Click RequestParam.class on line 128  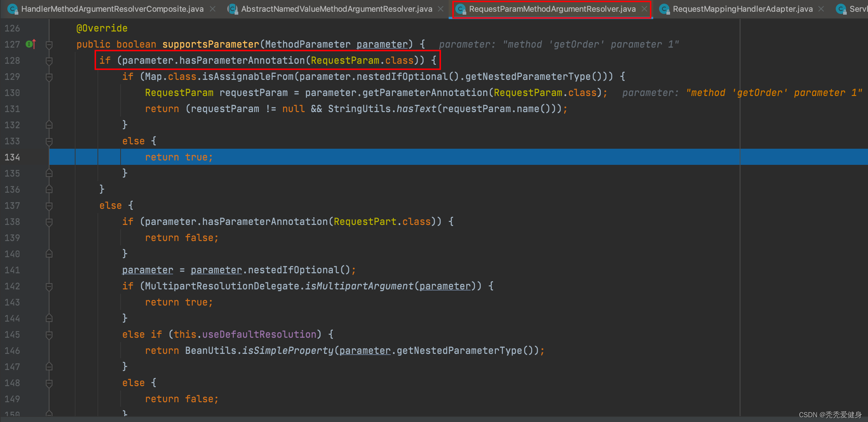coord(362,60)
